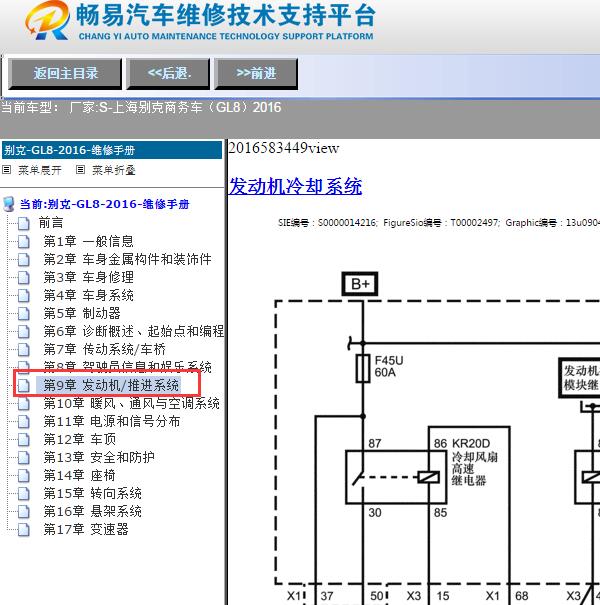This screenshot has height=605, width=600.
Task: Open 第16章 悬架系统
Action: point(92,511)
